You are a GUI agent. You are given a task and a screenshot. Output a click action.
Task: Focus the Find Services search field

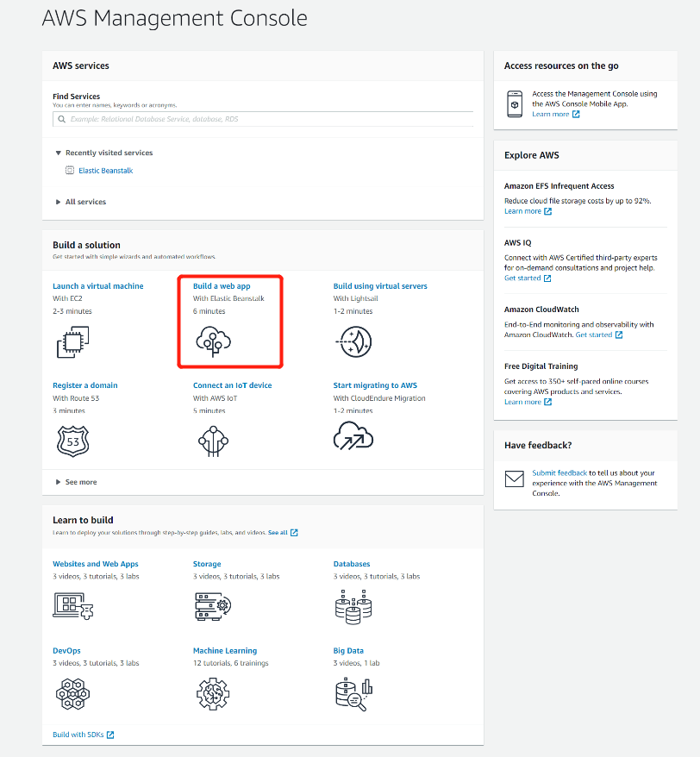[263, 119]
